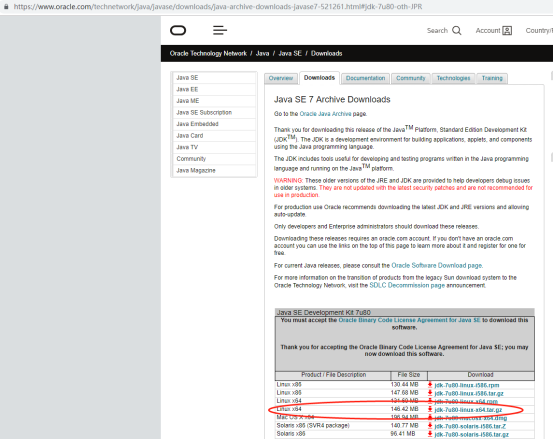
Task: Download jdk-7u80-solaris-i586.tar.gz
Action: (472, 434)
